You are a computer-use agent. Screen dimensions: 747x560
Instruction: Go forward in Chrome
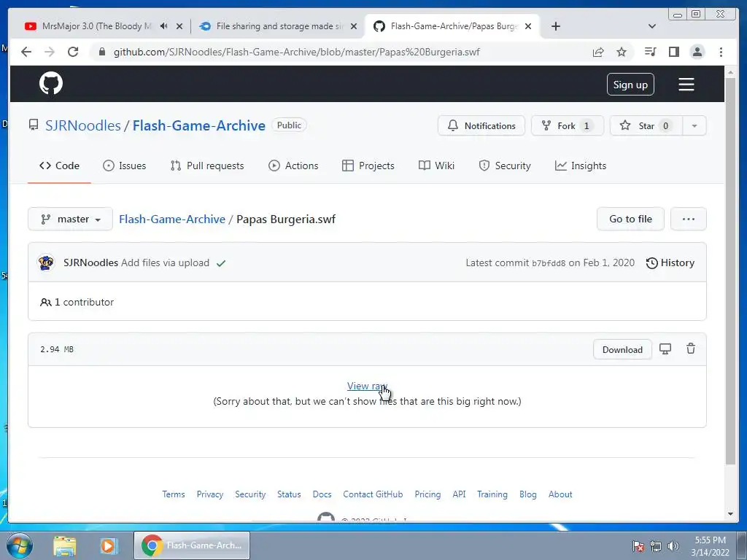click(50, 52)
